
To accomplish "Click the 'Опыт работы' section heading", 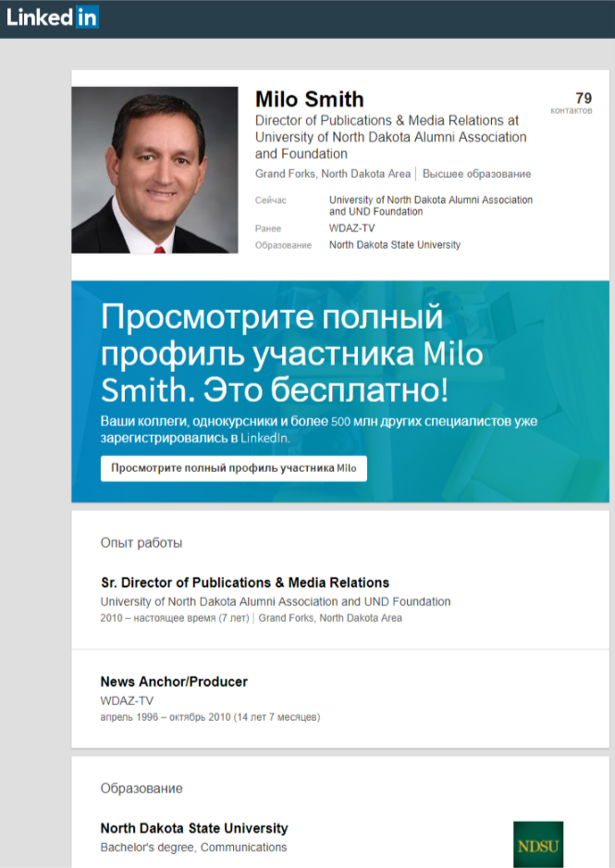I will coord(141,543).
